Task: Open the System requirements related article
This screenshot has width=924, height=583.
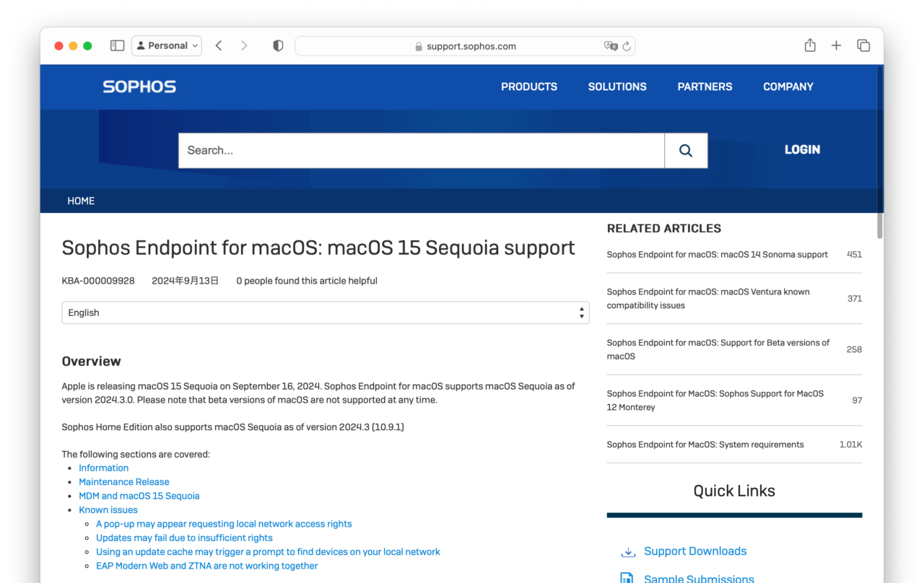Action: pos(705,444)
